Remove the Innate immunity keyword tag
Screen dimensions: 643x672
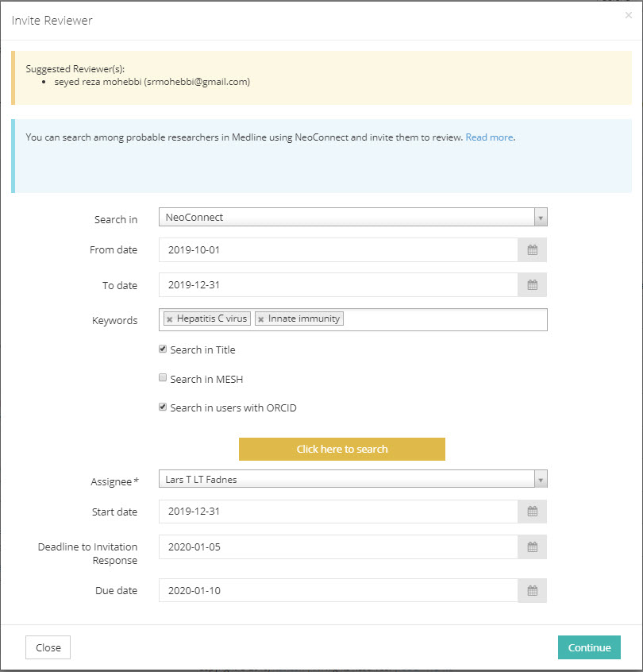[261, 319]
